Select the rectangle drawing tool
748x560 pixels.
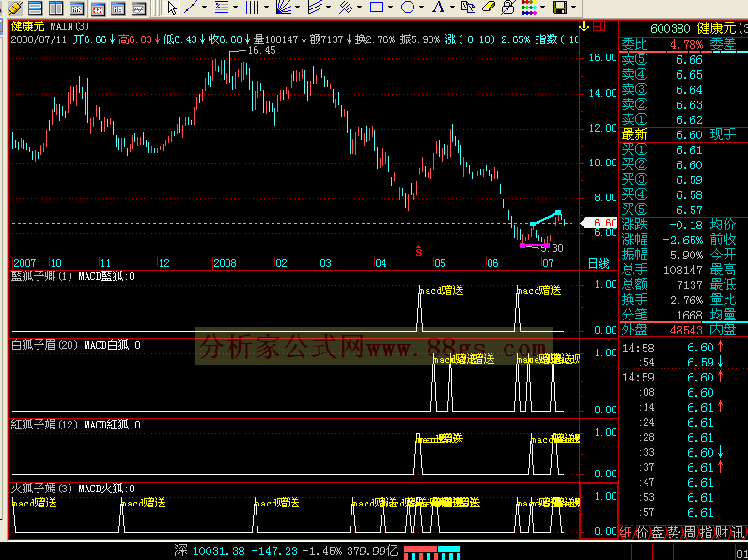coord(377,8)
